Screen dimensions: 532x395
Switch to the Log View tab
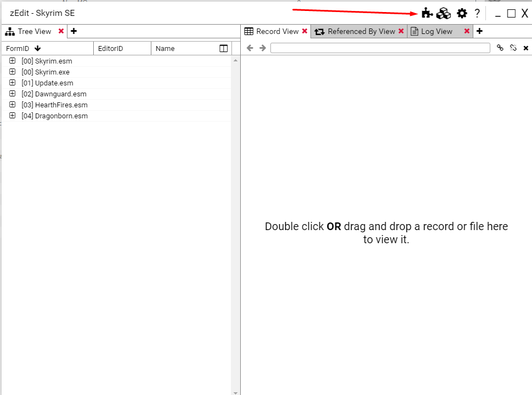coord(437,31)
